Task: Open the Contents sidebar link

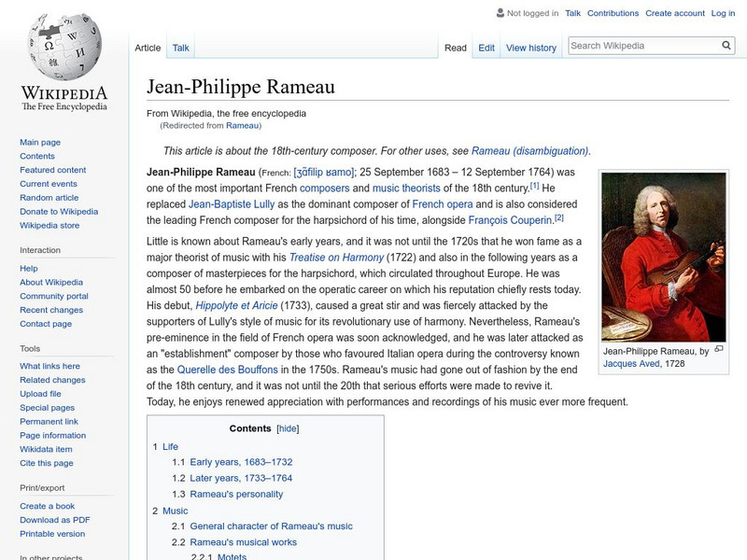Action: click(x=37, y=156)
